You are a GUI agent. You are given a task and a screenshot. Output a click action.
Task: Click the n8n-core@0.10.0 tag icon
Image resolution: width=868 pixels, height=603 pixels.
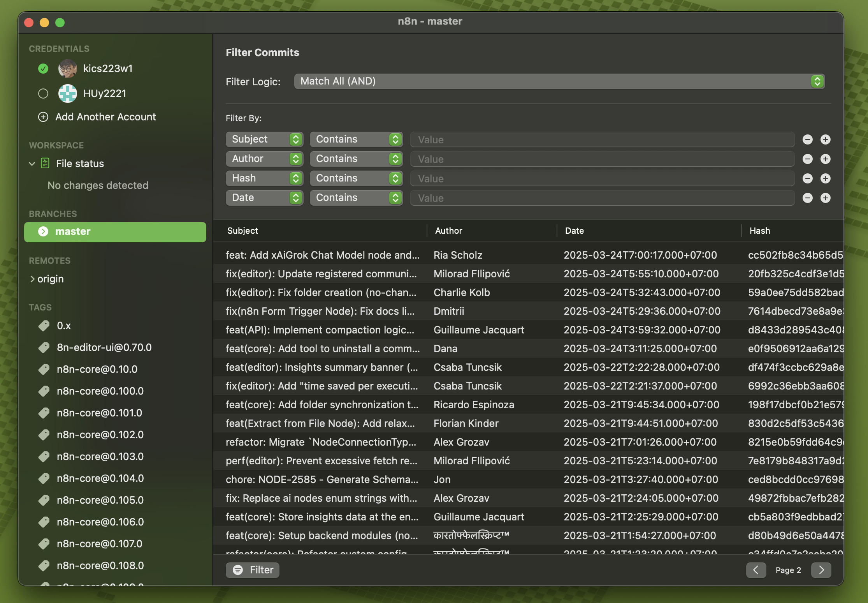tap(44, 369)
